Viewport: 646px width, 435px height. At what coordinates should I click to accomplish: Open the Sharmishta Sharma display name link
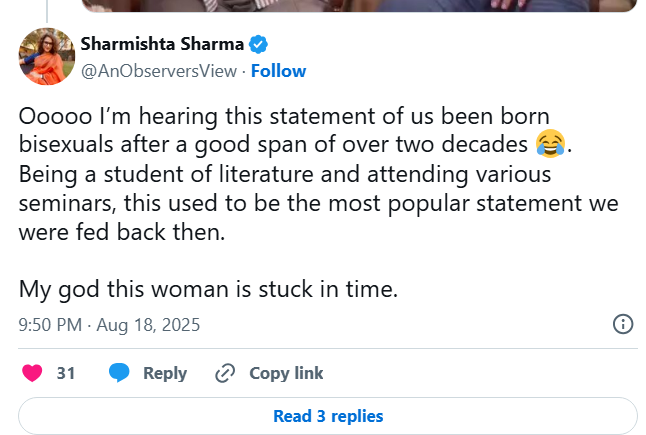click(161, 45)
